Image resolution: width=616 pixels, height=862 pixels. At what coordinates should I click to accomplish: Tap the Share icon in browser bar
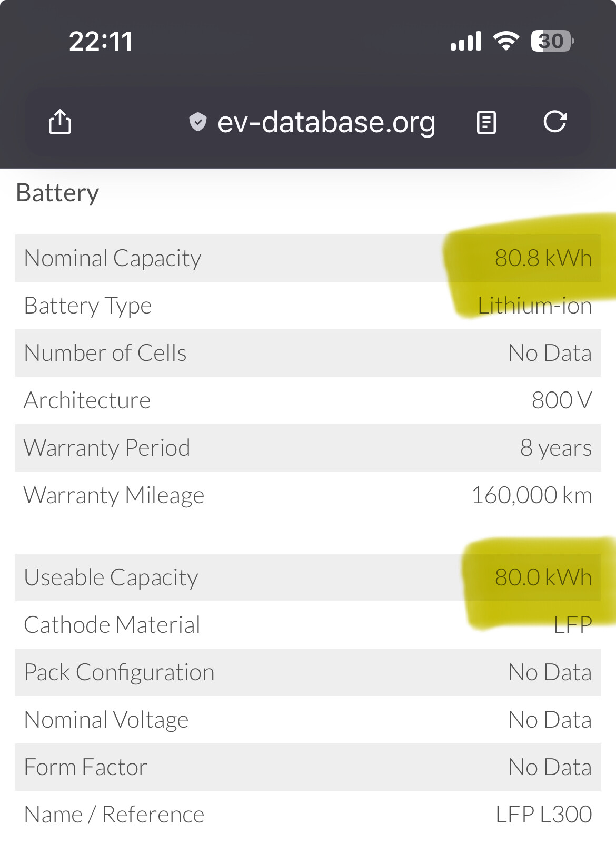[60, 122]
